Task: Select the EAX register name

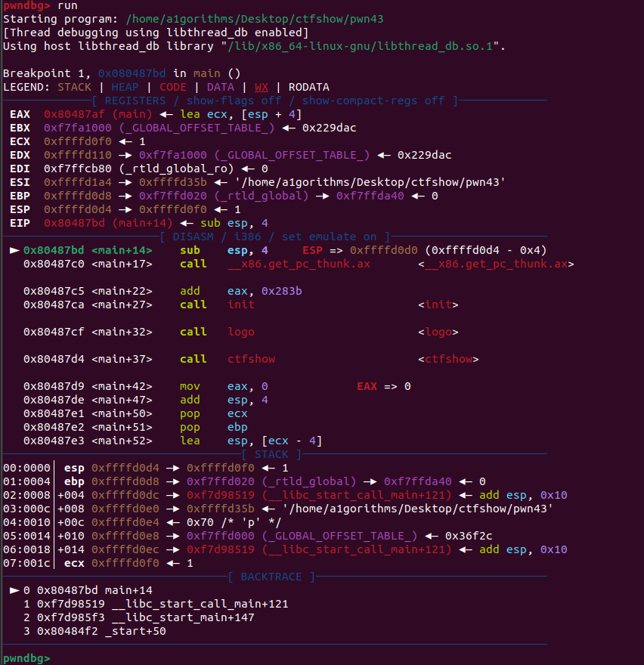Action: [20, 114]
